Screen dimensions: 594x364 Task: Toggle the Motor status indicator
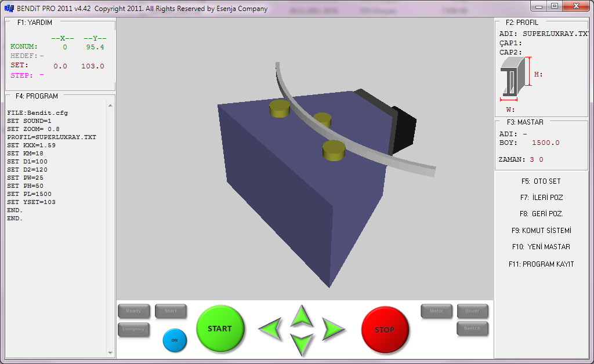[436, 311]
